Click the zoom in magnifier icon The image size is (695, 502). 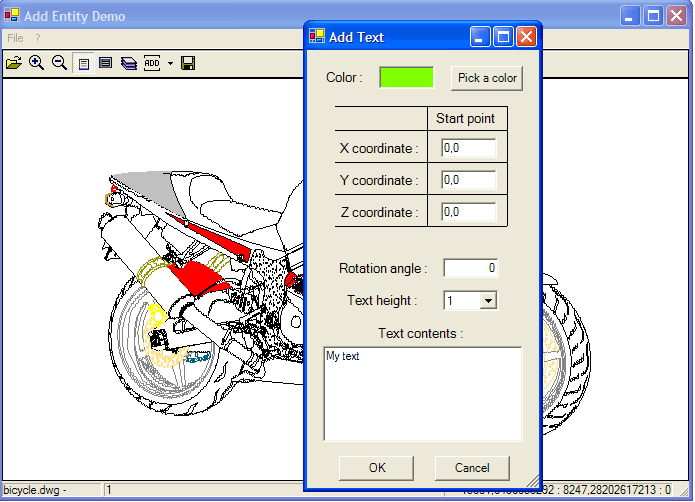[37, 63]
